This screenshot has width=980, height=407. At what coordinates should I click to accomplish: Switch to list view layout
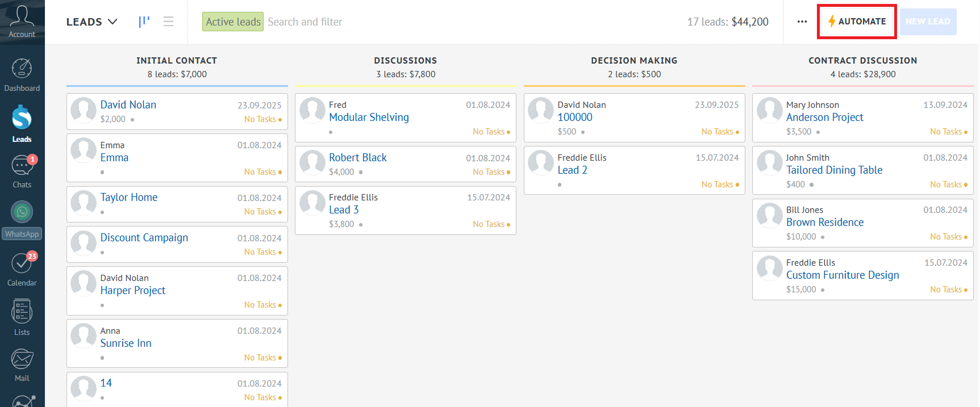(x=168, y=22)
